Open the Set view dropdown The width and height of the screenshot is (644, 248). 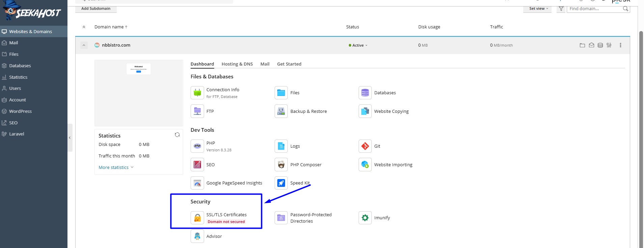coord(537,9)
